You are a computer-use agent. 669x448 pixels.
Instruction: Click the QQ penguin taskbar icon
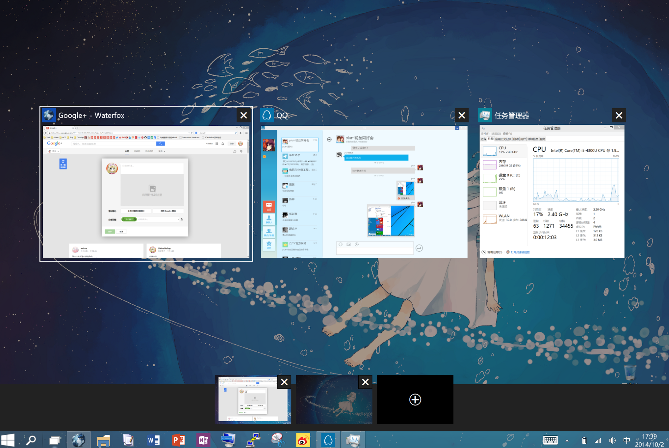[327, 440]
